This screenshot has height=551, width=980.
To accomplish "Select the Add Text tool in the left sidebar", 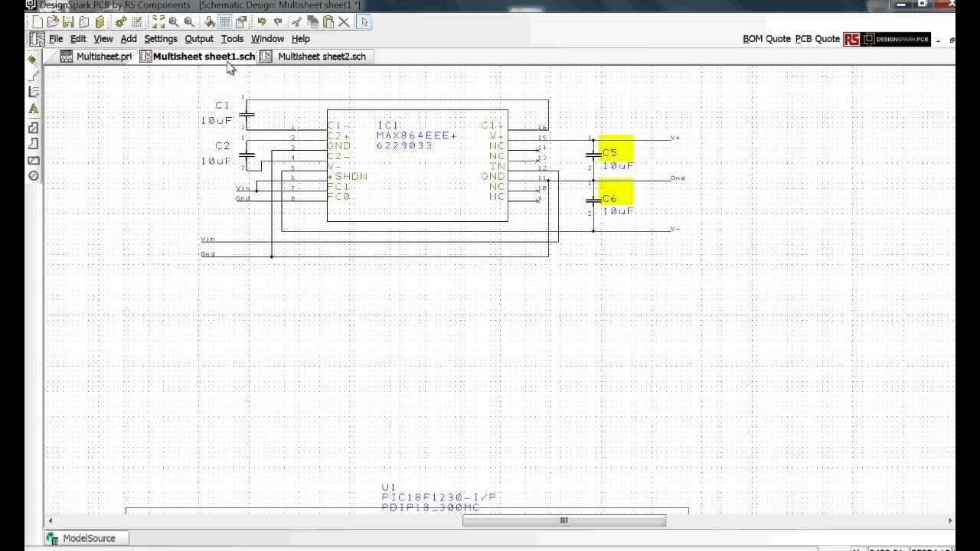I will click(x=32, y=107).
